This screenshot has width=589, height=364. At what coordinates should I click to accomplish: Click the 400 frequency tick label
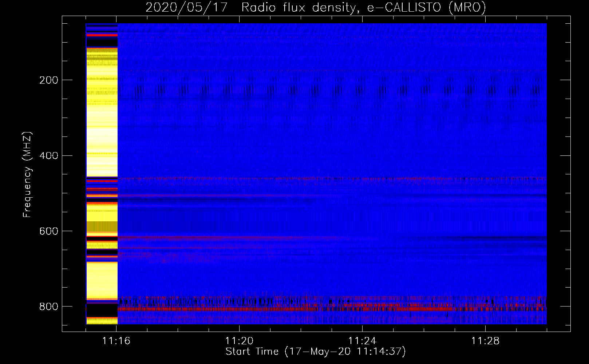[49, 156]
